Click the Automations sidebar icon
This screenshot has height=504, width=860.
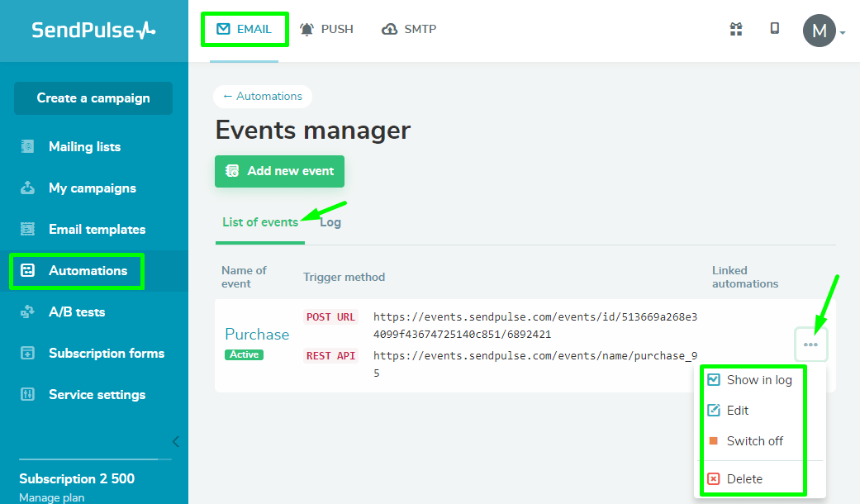coord(27,270)
